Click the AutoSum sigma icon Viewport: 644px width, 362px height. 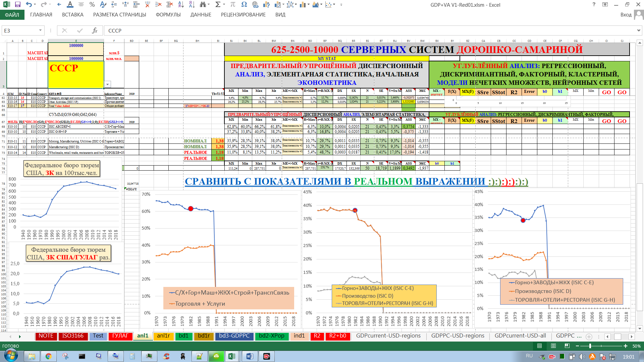click(218, 5)
